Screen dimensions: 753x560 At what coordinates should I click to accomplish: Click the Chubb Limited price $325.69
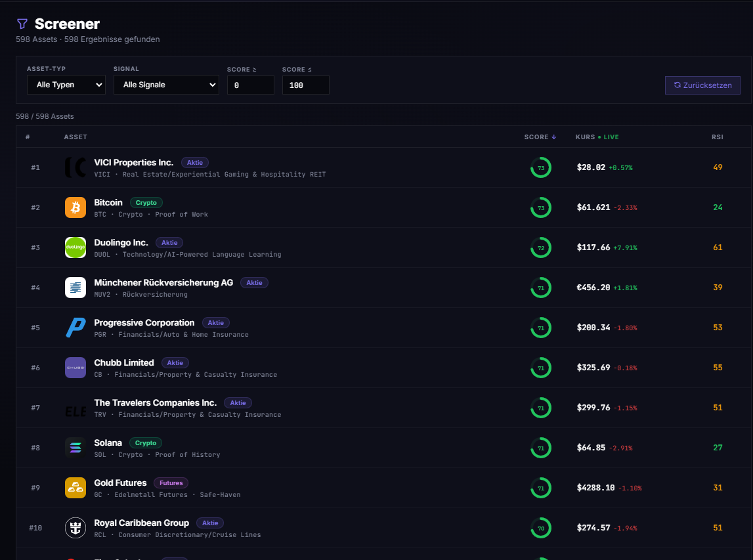tap(593, 368)
